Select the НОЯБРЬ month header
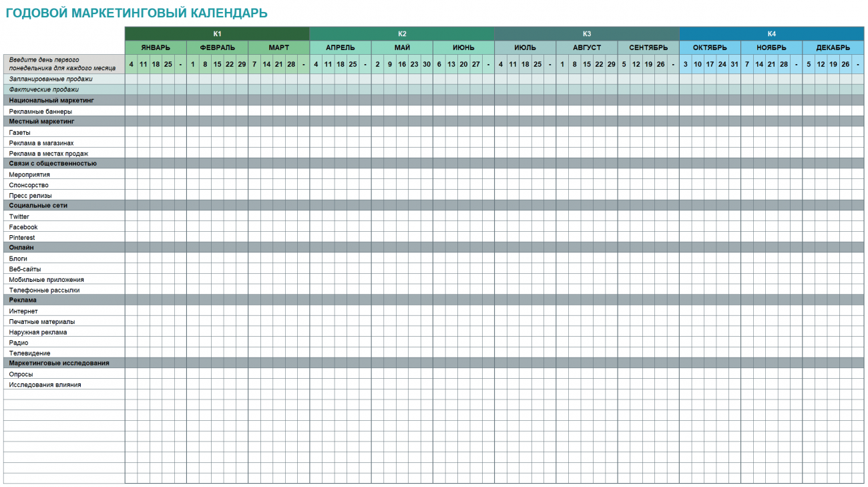Viewport: 868px width, 487px height. (771, 47)
